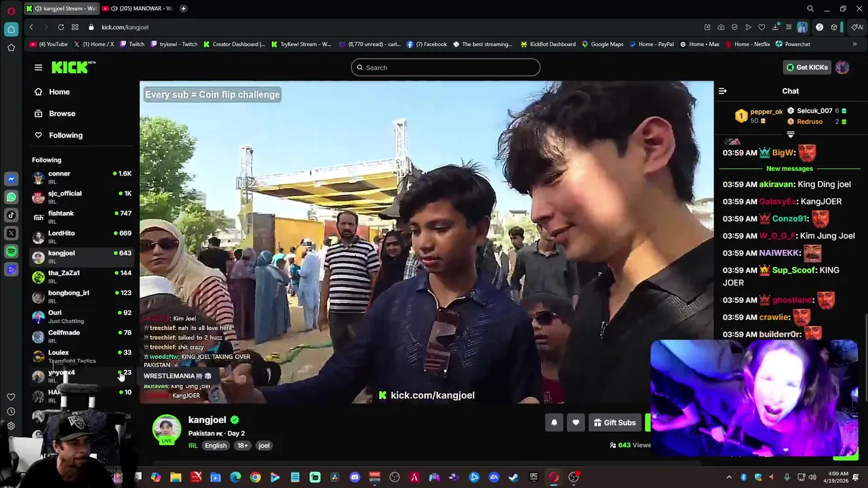Open browser search tabs magnifier icon
The image size is (868, 488).
[810, 9]
